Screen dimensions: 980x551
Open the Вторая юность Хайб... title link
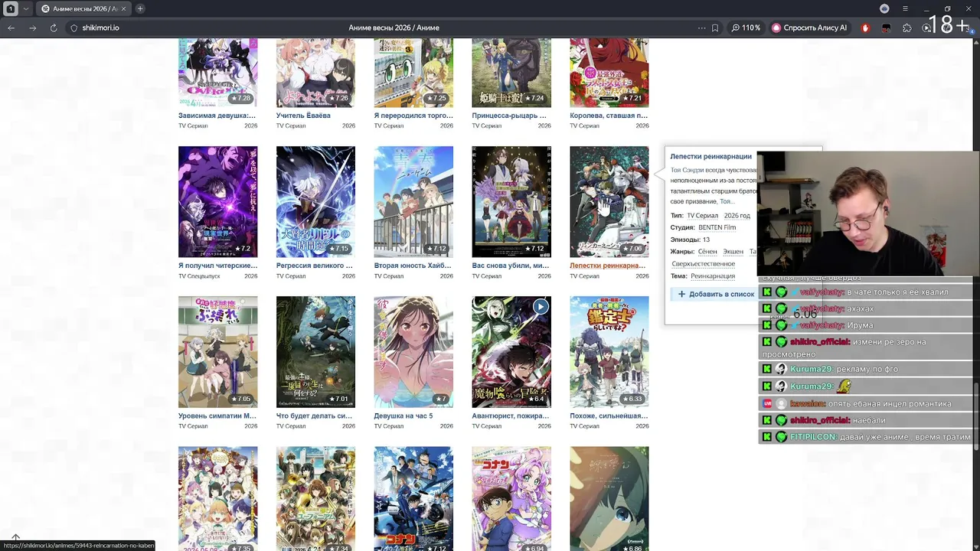point(413,266)
